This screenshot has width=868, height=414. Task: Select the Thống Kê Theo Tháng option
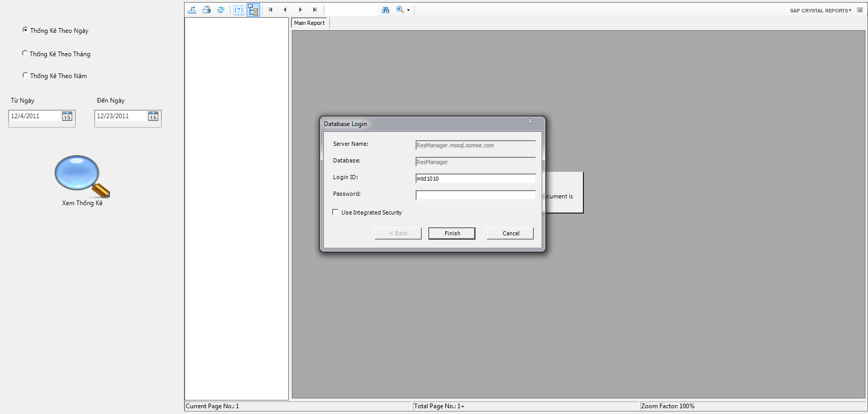click(x=25, y=54)
